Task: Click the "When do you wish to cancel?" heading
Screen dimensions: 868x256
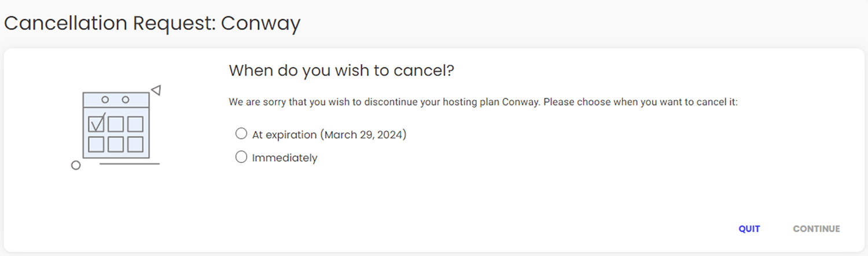Action: pyautogui.click(x=341, y=71)
